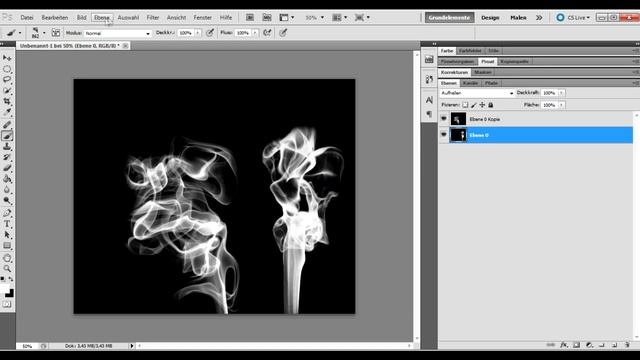Viewport: 640px width, 360px height.
Task: Launch Mini Bridge from the application bar
Action: coord(267,18)
